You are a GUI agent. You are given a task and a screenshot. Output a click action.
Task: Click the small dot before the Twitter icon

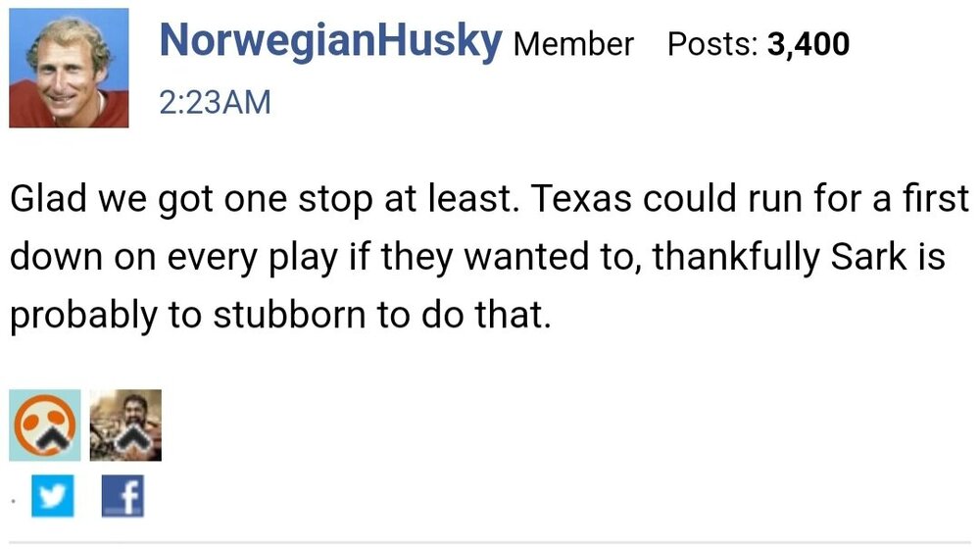click(13, 501)
